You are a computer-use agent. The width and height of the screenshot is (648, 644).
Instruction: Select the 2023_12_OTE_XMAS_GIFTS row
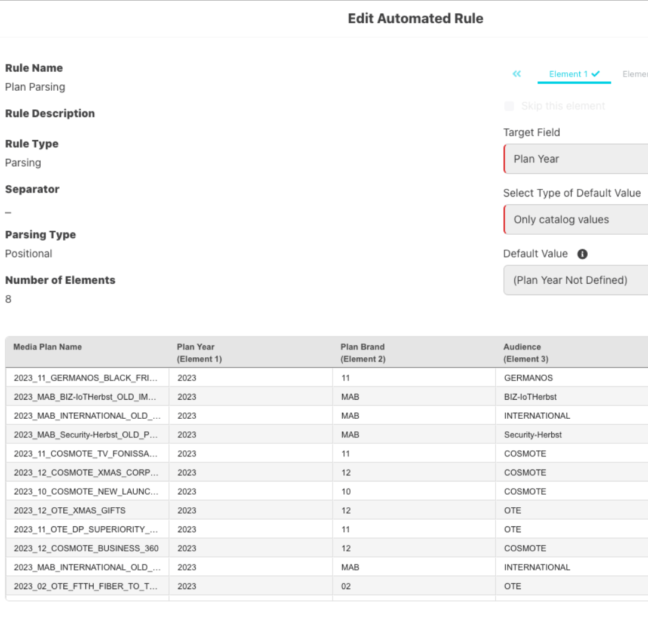point(70,511)
